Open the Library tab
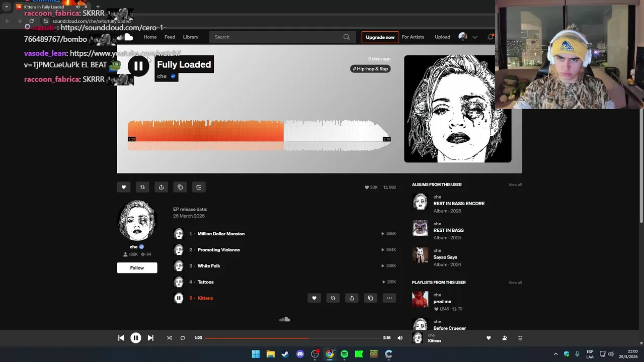The image size is (644, 362). (x=191, y=37)
